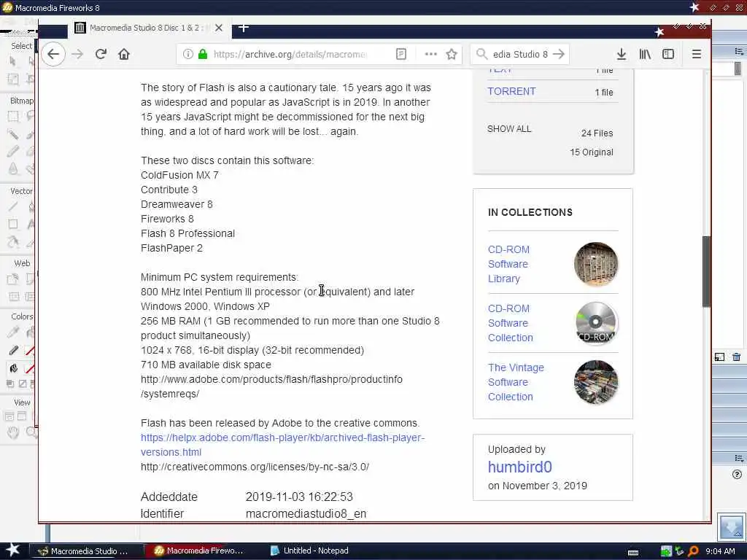Click the 9:04 AM taskbar clock
747x560 pixels.
pyautogui.click(x=720, y=551)
